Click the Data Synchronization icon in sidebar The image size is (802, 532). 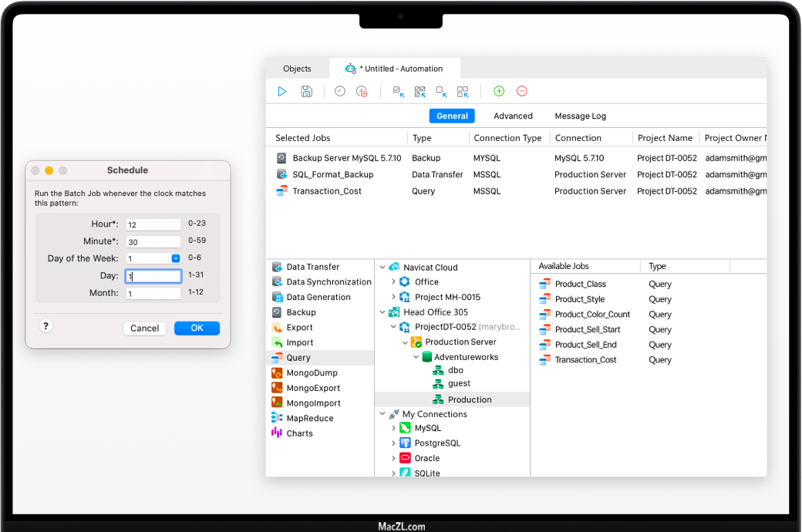tap(277, 282)
